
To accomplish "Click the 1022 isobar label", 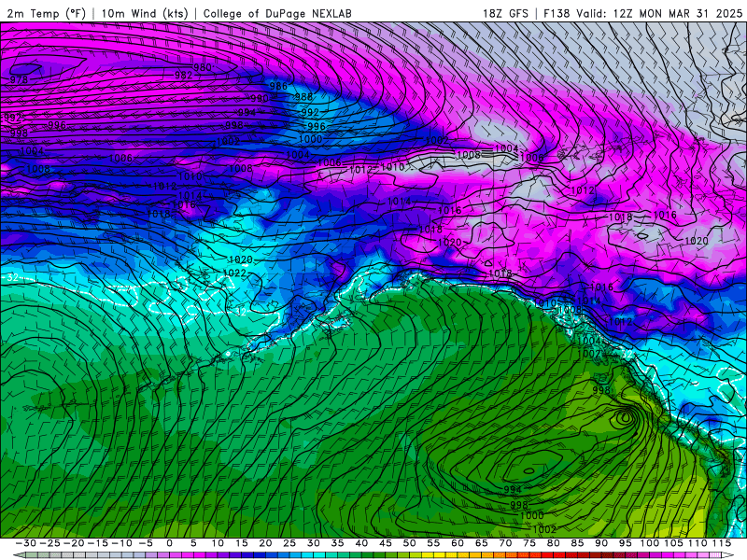I will [x=235, y=273].
